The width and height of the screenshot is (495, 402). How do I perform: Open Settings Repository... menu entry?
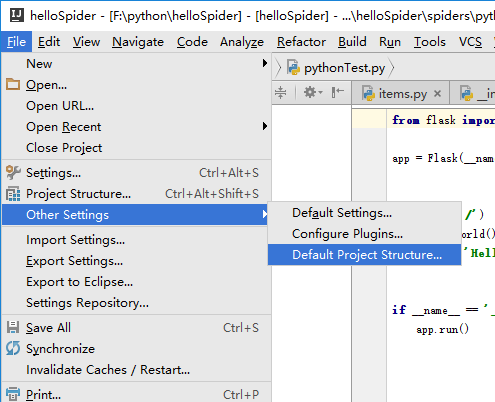pos(136,303)
